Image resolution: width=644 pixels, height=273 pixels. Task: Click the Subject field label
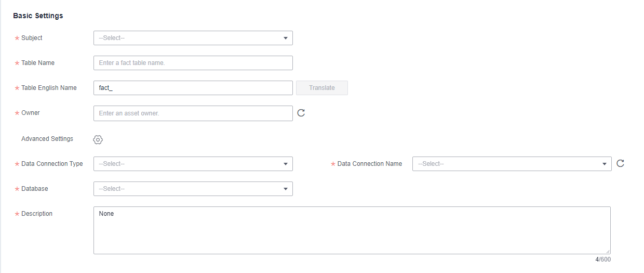tap(32, 38)
